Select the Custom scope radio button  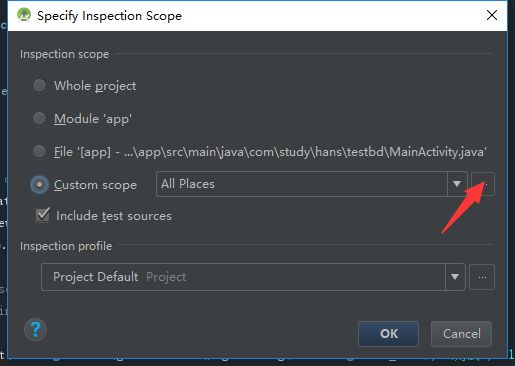(x=39, y=184)
